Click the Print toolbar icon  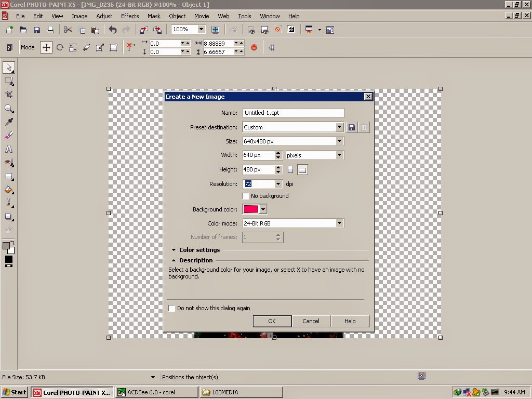50,30
